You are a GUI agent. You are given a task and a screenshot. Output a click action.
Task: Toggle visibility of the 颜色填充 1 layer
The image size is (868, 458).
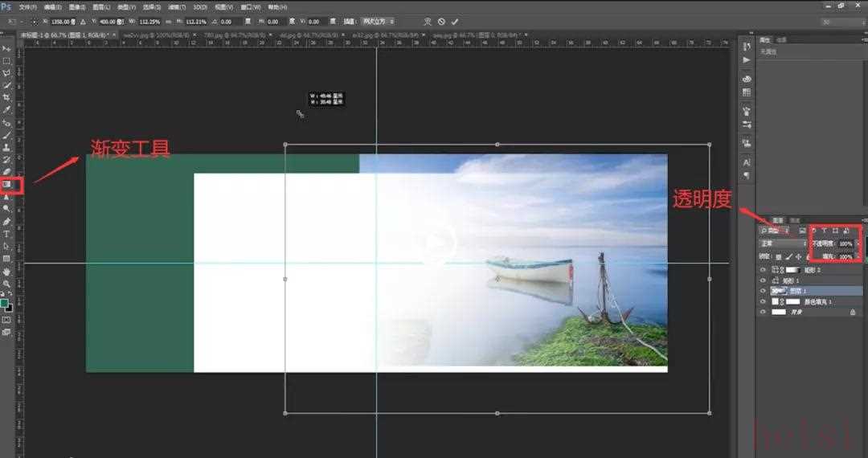(763, 301)
